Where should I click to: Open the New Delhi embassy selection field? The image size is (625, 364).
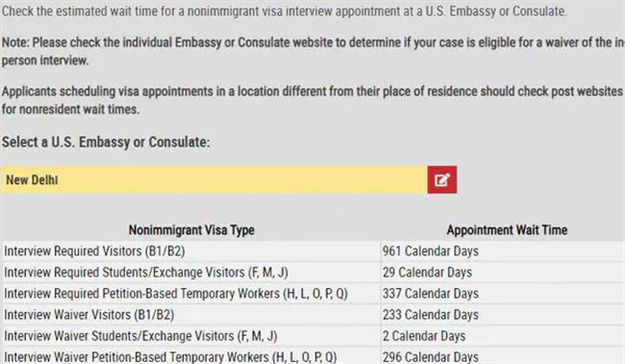213,180
